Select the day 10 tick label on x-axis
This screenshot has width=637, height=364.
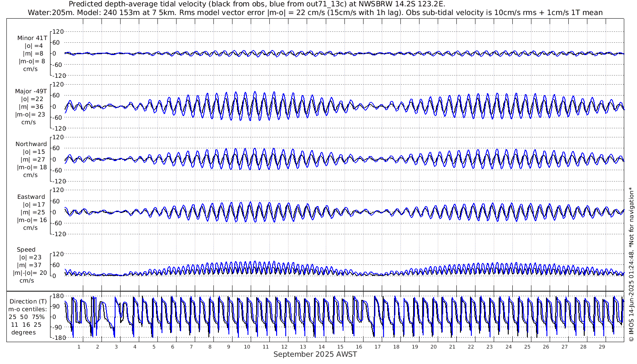coord(247,347)
